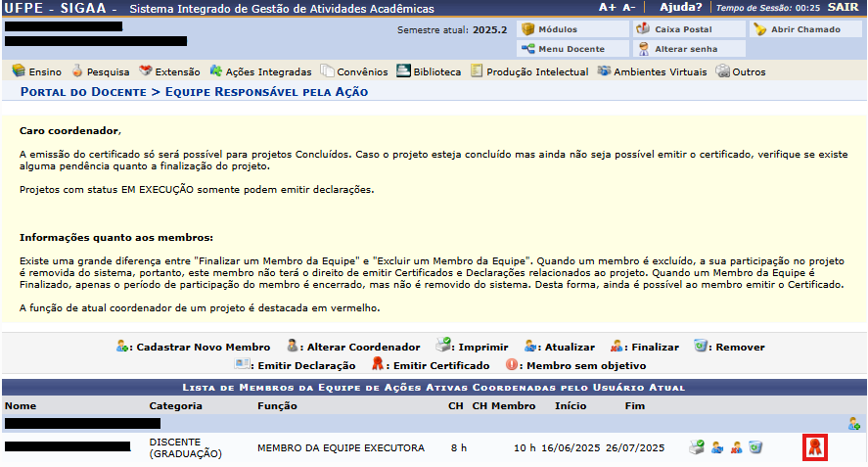This screenshot has height=467, width=868.
Task: Click the Tempo de Sessão timer
Action: pyautogui.click(x=768, y=8)
